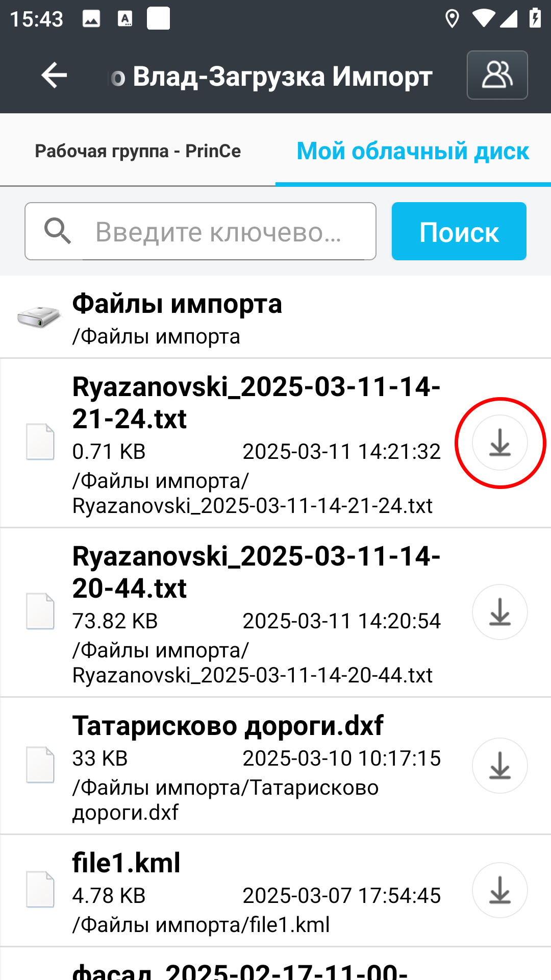Tap the file1.kml file title
The height and width of the screenshot is (980, 551).
pos(126,863)
